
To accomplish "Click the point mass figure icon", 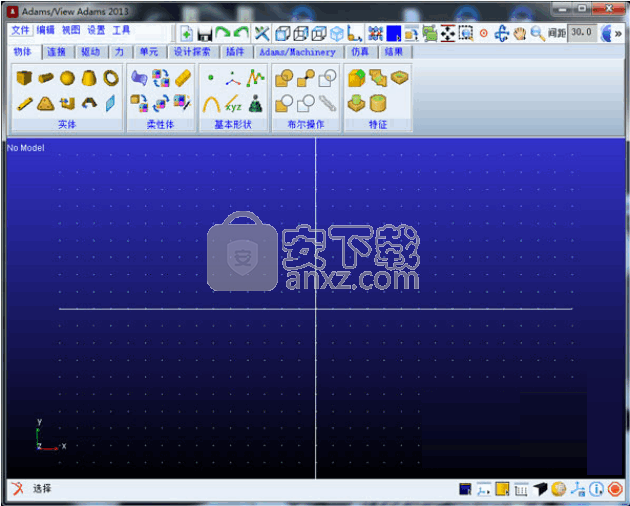I will (x=256, y=104).
